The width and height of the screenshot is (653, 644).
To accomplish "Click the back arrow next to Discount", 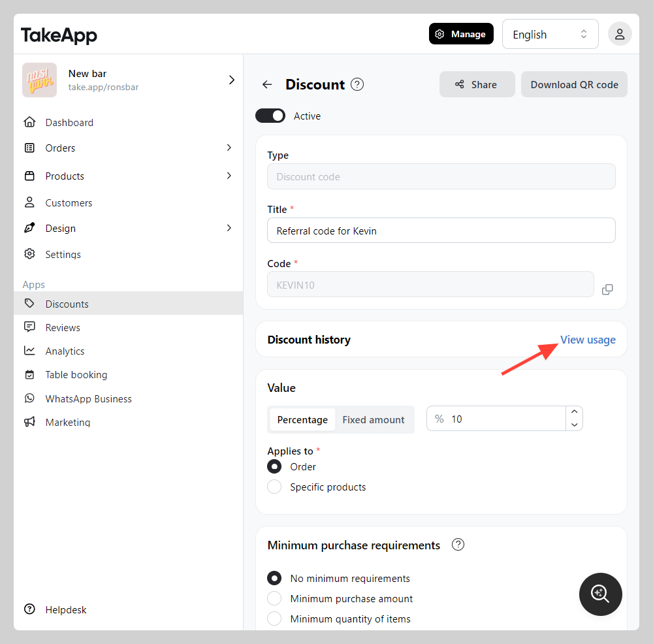I will pyautogui.click(x=267, y=84).
